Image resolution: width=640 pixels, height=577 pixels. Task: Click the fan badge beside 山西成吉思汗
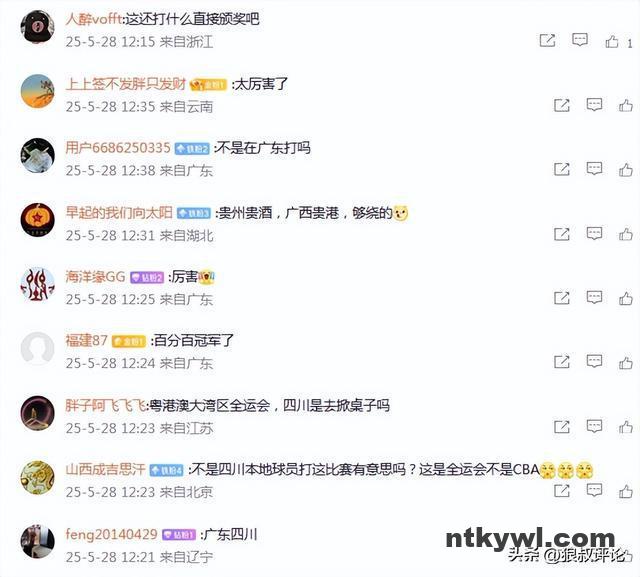[167, 470]
